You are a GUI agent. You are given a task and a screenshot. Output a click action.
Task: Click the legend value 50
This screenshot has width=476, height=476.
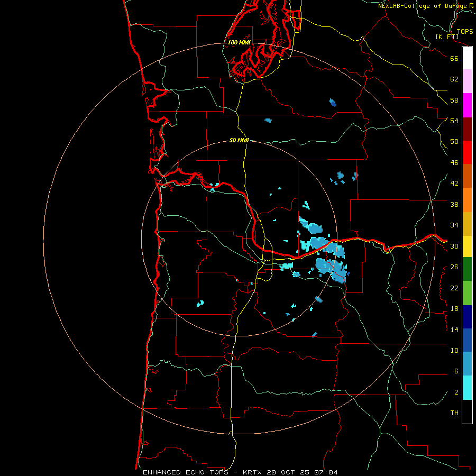click(454, 142)
